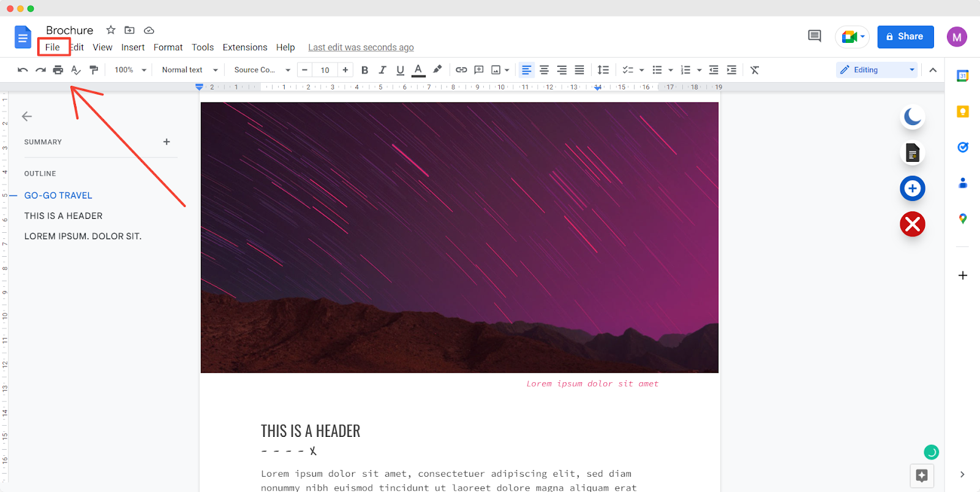Expand bulleted list options arrow
The image size is (980, 492).
[671, 70]
